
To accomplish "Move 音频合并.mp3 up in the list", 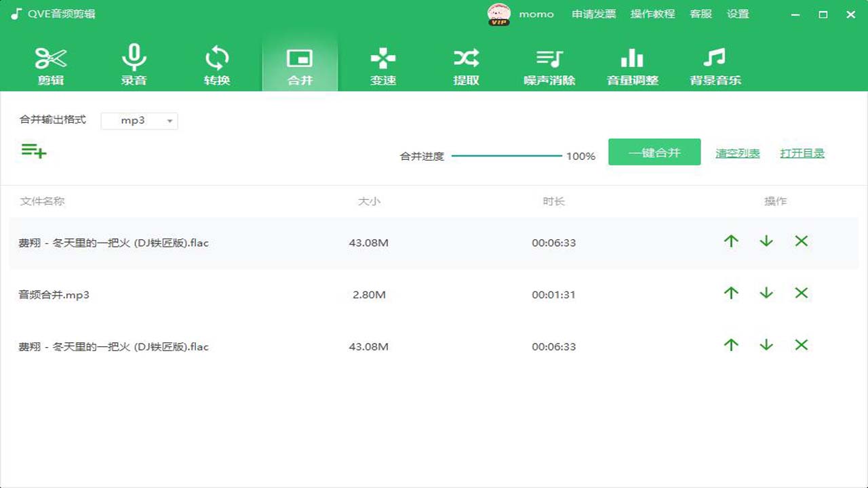I will (731, 293).
